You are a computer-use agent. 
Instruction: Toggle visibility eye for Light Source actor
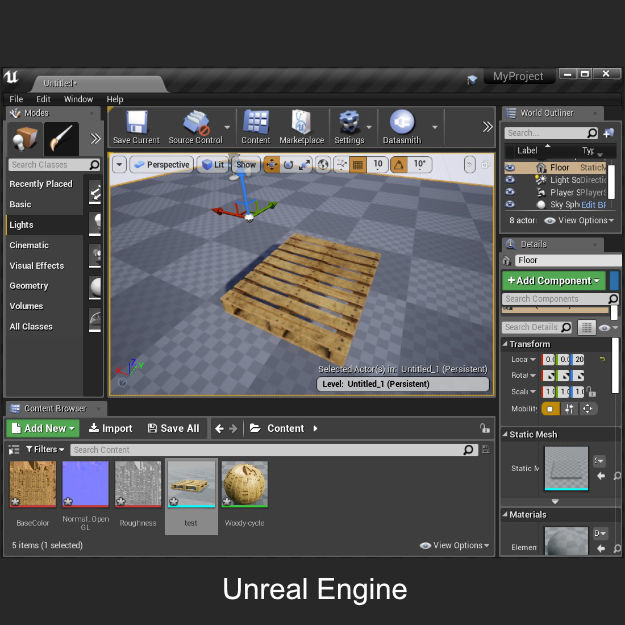coord(510,180)
